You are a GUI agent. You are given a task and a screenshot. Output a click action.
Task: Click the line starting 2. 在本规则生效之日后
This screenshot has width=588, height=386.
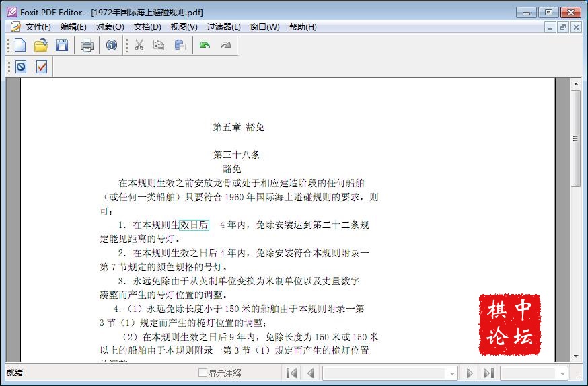tap(244, 253)
